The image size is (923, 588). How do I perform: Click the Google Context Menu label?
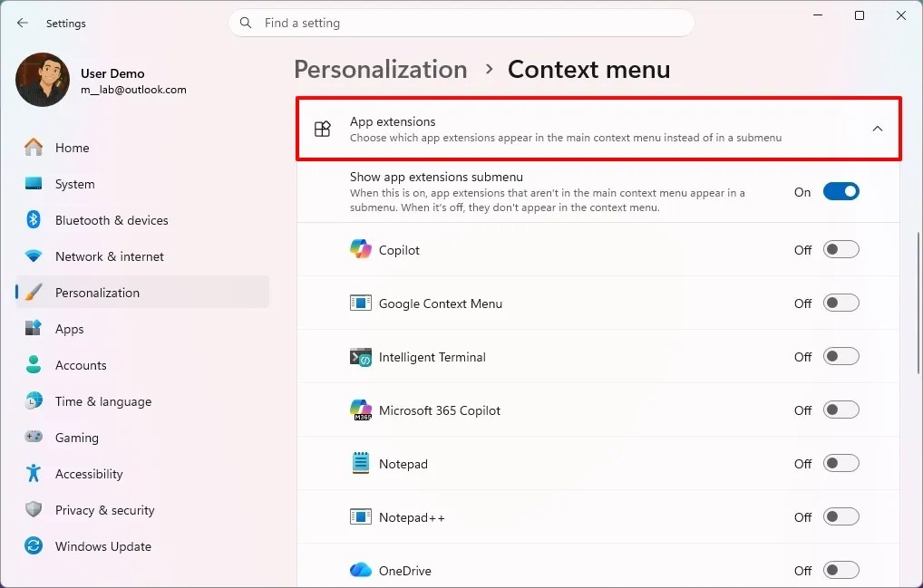(x=441, y=304)
